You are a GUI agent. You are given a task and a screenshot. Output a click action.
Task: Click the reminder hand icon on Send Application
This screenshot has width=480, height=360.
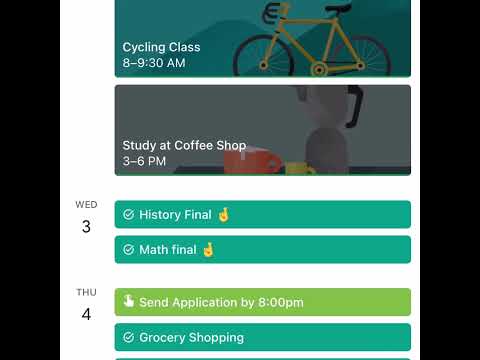pos(128,301)
